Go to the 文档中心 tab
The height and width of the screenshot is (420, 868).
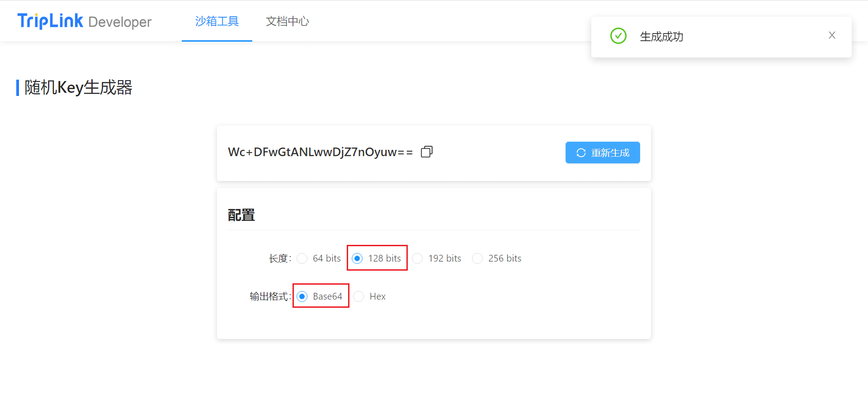[x=287, y=21]
